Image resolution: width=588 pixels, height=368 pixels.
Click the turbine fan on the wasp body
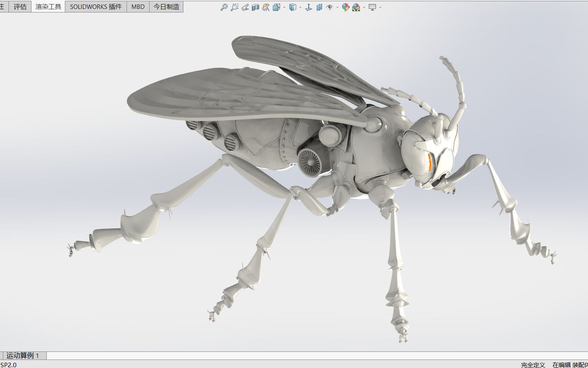[310, 162]
